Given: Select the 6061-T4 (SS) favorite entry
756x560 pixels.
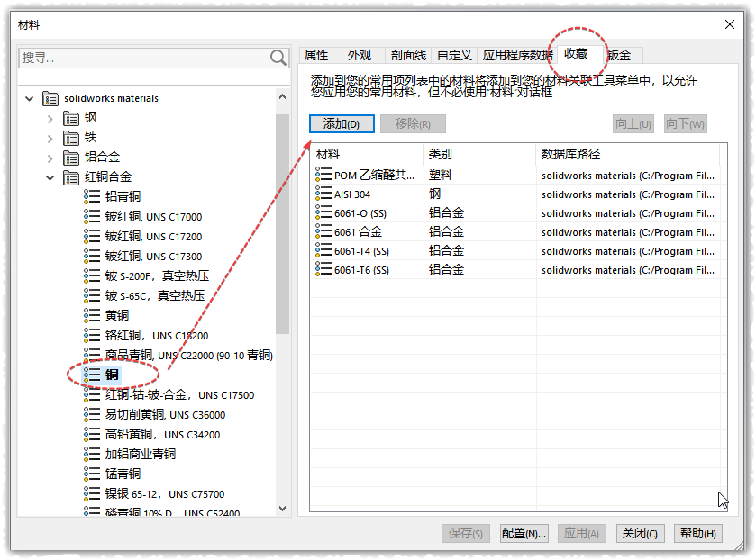Looking at the screenshot, I should tap(361, 251).
